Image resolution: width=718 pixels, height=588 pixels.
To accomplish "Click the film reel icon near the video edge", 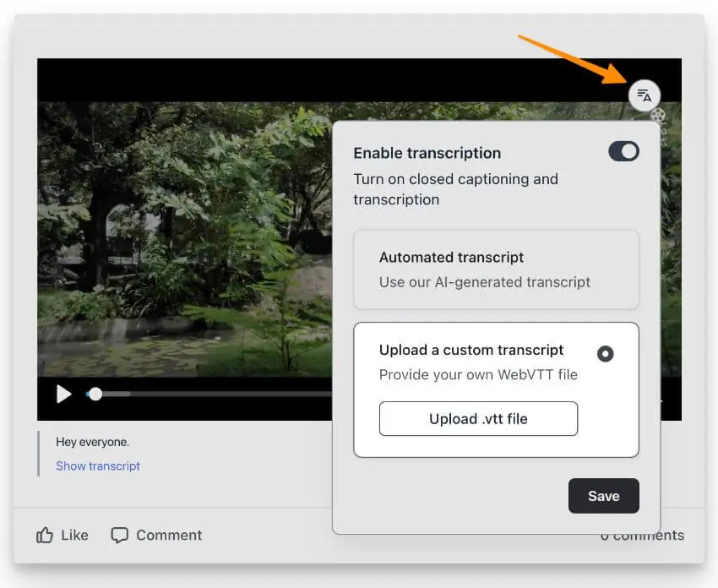I will tap(658, 116).
